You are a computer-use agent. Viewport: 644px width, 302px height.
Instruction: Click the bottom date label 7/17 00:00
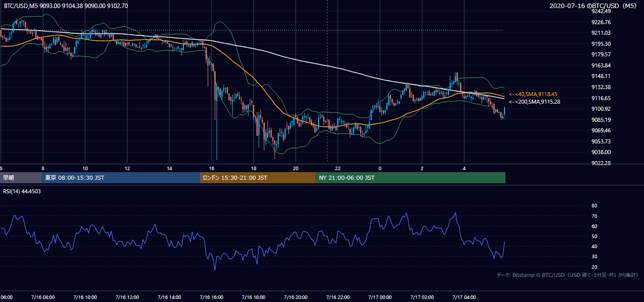click(x=379, y=297)
